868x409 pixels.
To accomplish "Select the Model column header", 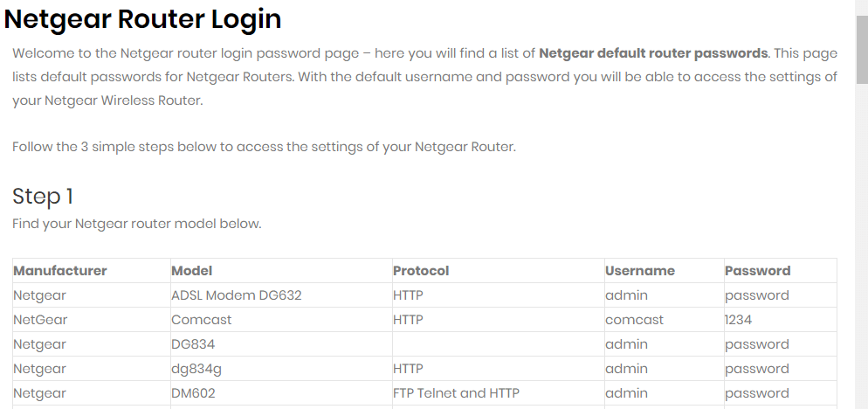I will tap(192, 271).
